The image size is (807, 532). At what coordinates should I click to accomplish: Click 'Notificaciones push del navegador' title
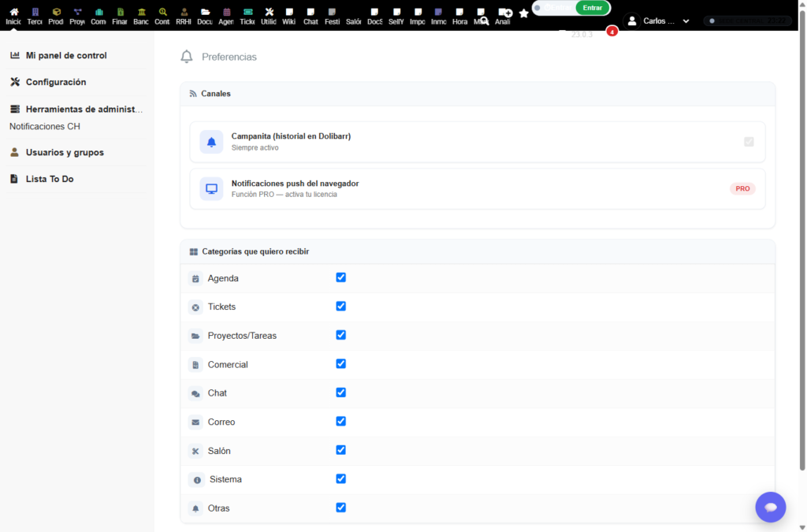pos(295,184)
